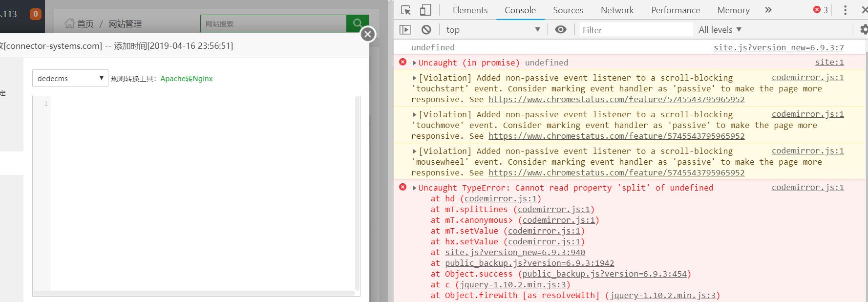
Task: Click the red error icon beside 'Uncaught (in promise)'
Action: coord(402,62)
